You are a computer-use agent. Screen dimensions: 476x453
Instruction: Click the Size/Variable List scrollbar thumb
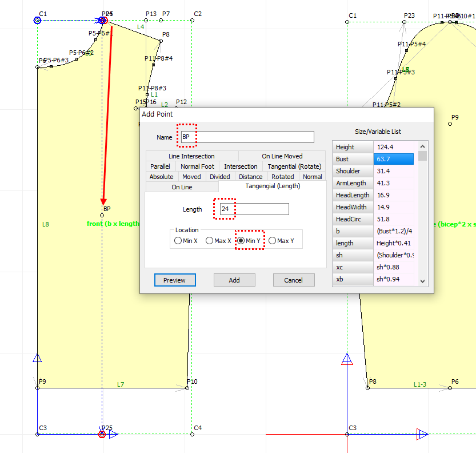point(423,156)
